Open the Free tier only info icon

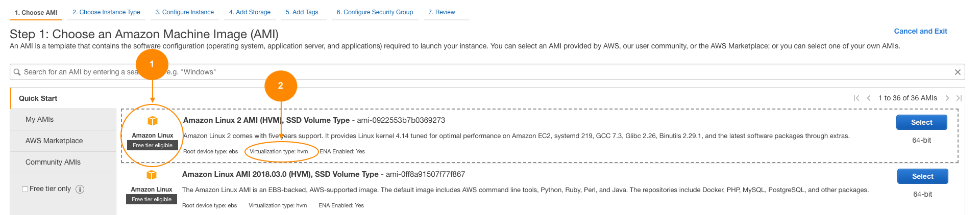point(80,189)
